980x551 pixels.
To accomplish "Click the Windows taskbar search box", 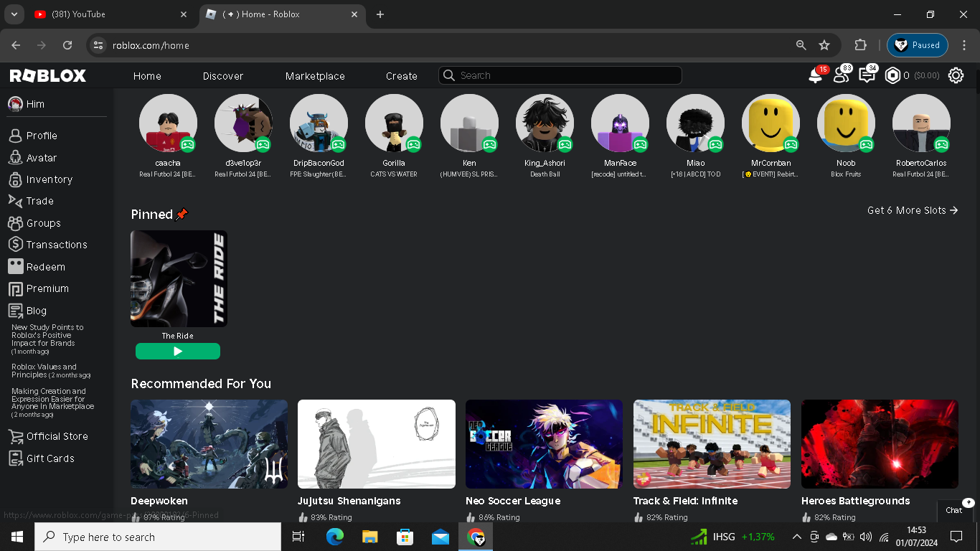I will point(158,537).
